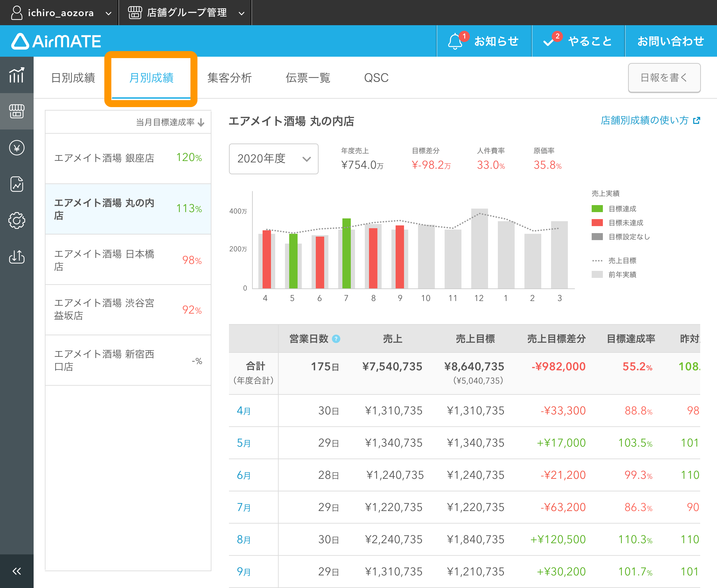Click the help icon beside 営業日数
This screenshot has width=717, height=588.
click(336, 339)
